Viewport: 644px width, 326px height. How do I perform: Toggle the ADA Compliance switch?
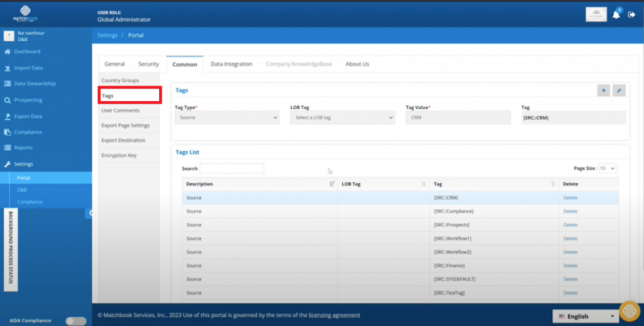click(x=76, y=321)
